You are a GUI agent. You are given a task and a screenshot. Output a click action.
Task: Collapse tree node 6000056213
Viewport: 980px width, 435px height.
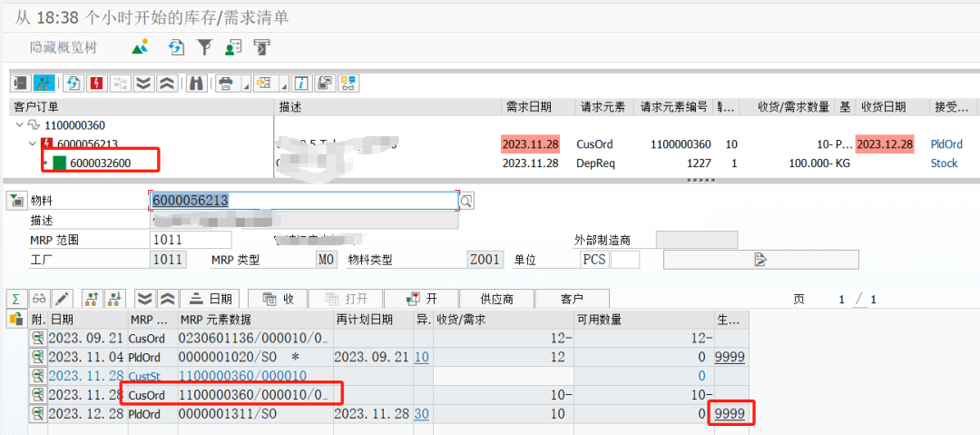(x=33, y=144)
